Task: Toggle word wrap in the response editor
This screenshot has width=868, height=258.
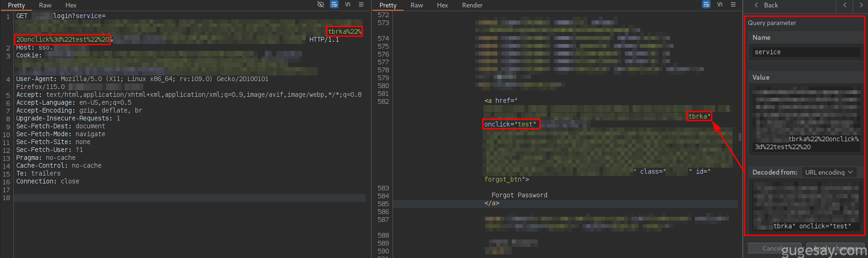Action: 706,5
